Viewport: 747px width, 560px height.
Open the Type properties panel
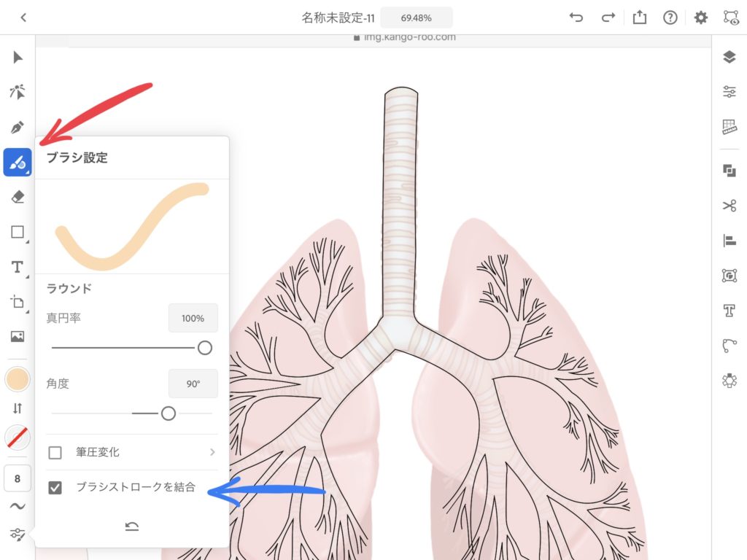tap(729, 311)
